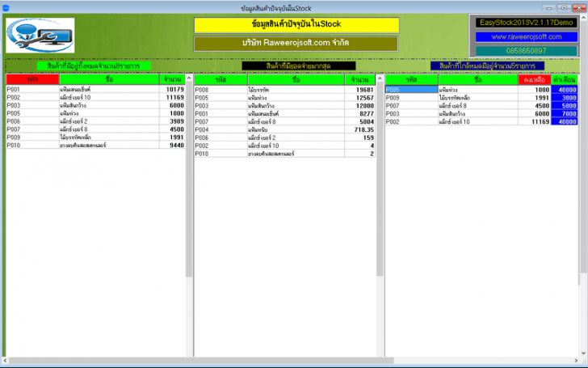
Task: Click the application icon in the title bar
Action: 6,8
